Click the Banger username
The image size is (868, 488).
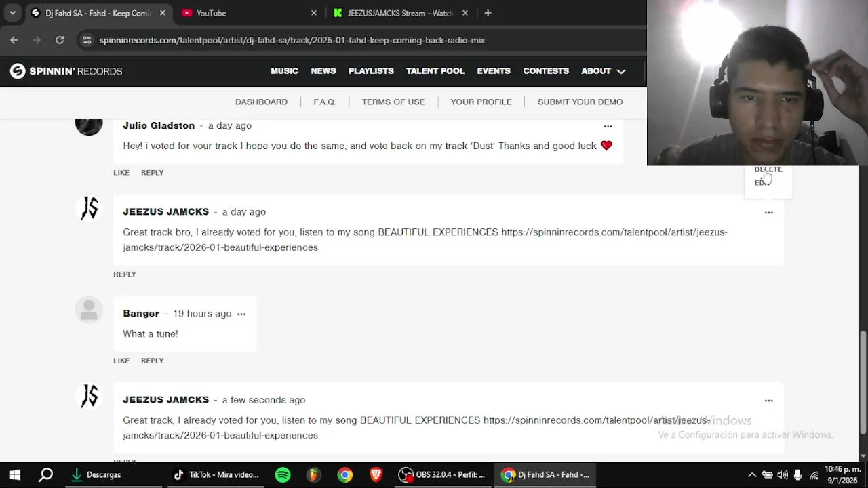(x=141, y=313)
